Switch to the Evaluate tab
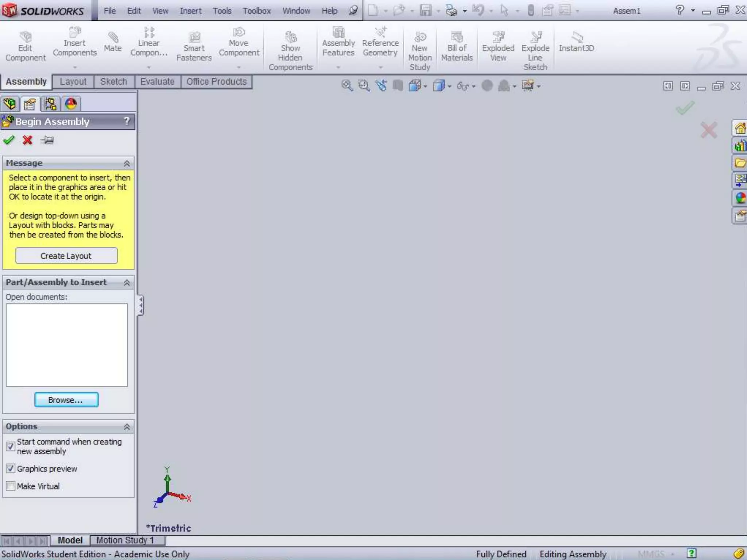This screenshot has height=560, width=747. pos(157,82)
